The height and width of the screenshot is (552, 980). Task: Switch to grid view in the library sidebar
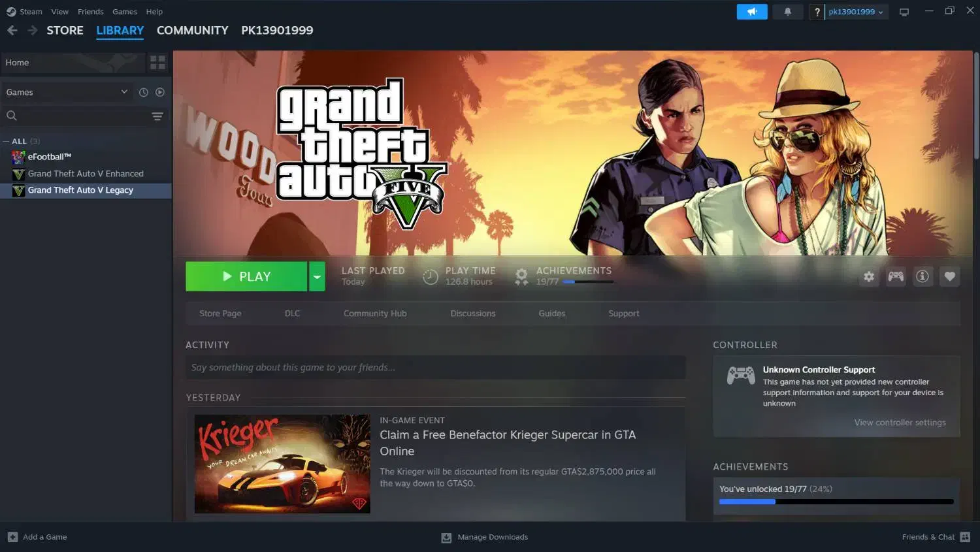pos(157,62)
